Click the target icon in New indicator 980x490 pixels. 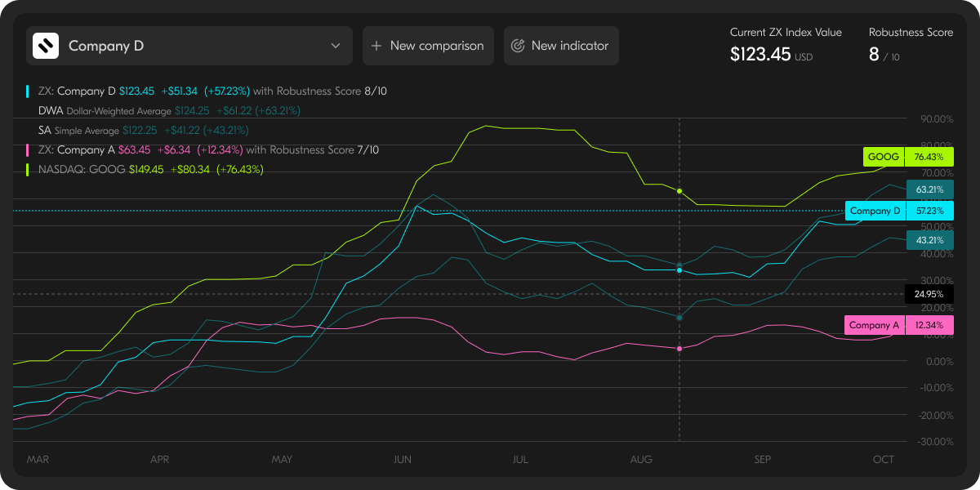pos(517,46)
